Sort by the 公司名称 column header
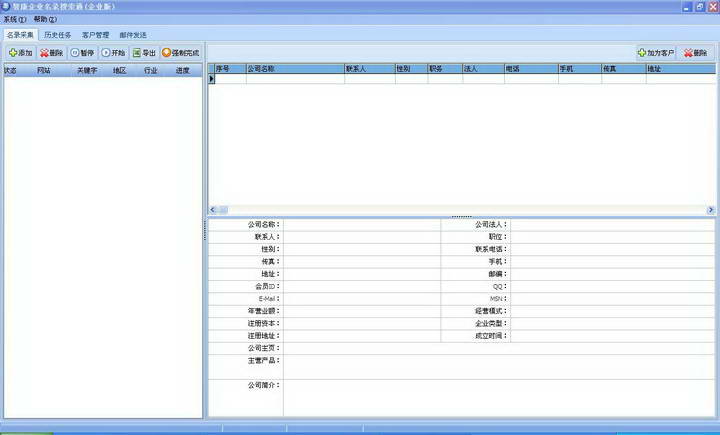The width and height of the screenshot is (720, 435). click(x=294, y=69)
